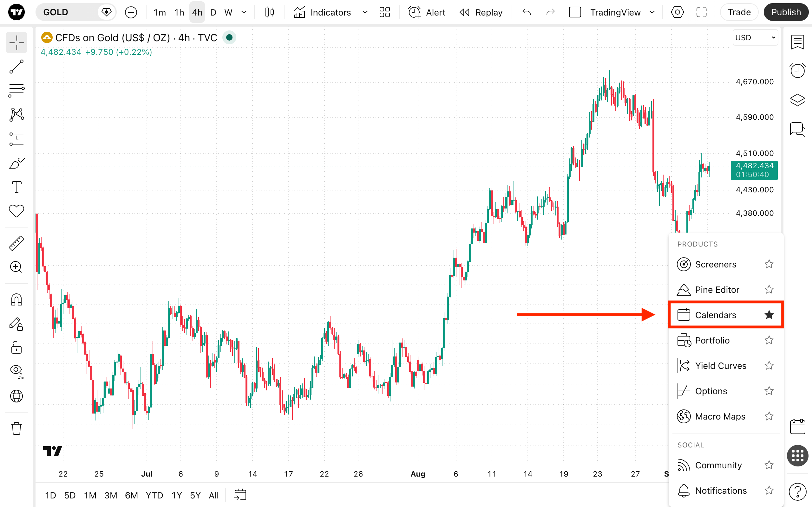Open the ruler measure tool
Viewport: 812px width, 507px height.
[16, 243]
